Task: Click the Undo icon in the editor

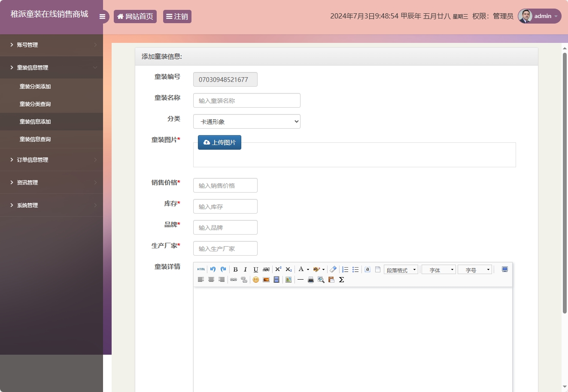Action: pos(213,269)
